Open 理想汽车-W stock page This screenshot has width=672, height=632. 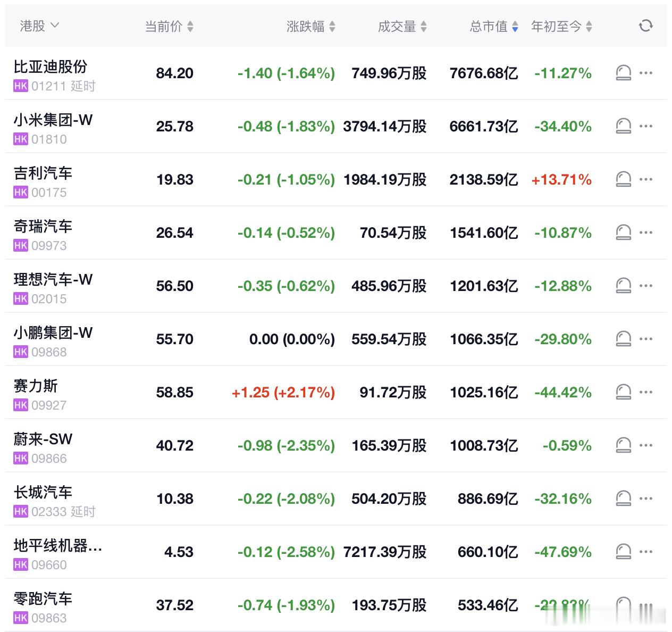pyautogui.click(x=53, y=279)
